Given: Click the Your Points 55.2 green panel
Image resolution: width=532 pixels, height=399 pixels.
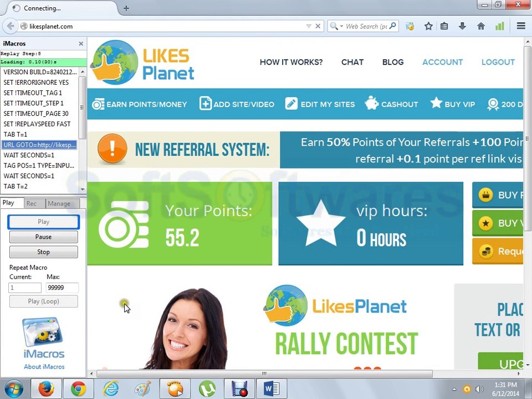Looking at the screenshot, I should (180, 223).
